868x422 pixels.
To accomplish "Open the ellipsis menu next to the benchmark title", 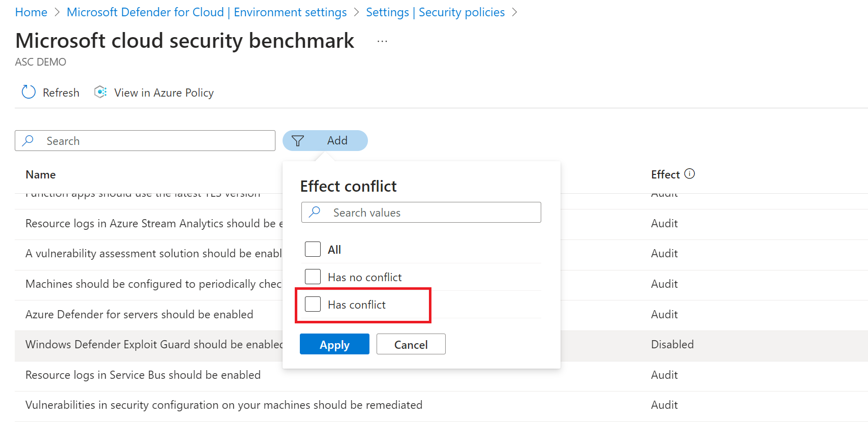I will click(382, 40).
